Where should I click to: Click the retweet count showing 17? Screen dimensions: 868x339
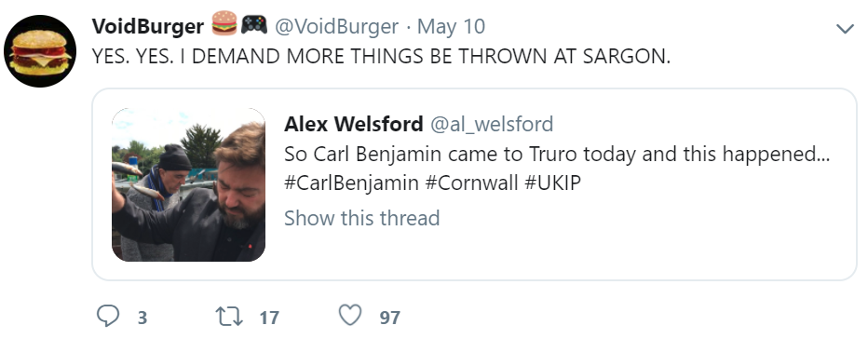tap(269, 318)
